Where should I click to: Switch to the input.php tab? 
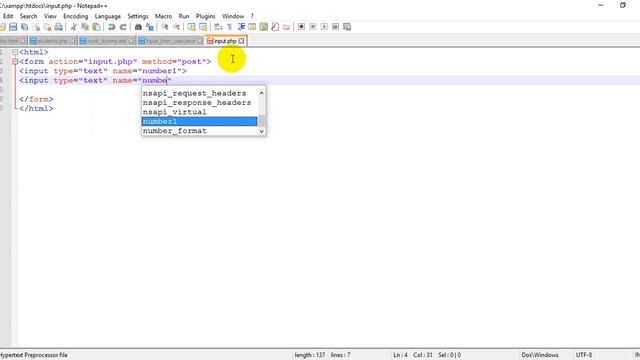pos(225,41)
